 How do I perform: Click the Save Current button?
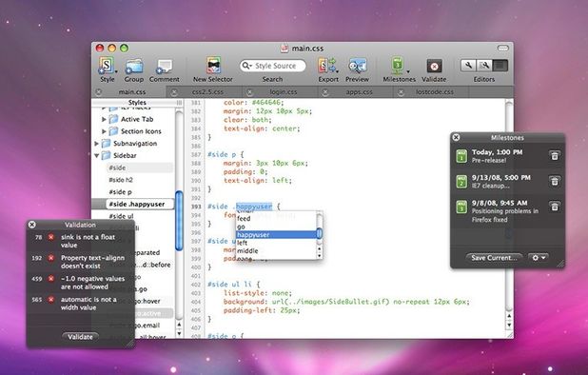[494, 258]
